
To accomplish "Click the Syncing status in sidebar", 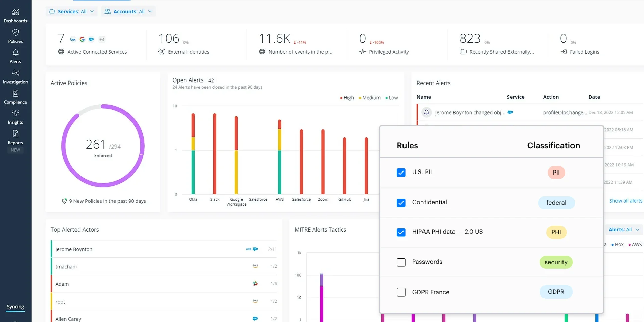I will [x=15, y=307].
